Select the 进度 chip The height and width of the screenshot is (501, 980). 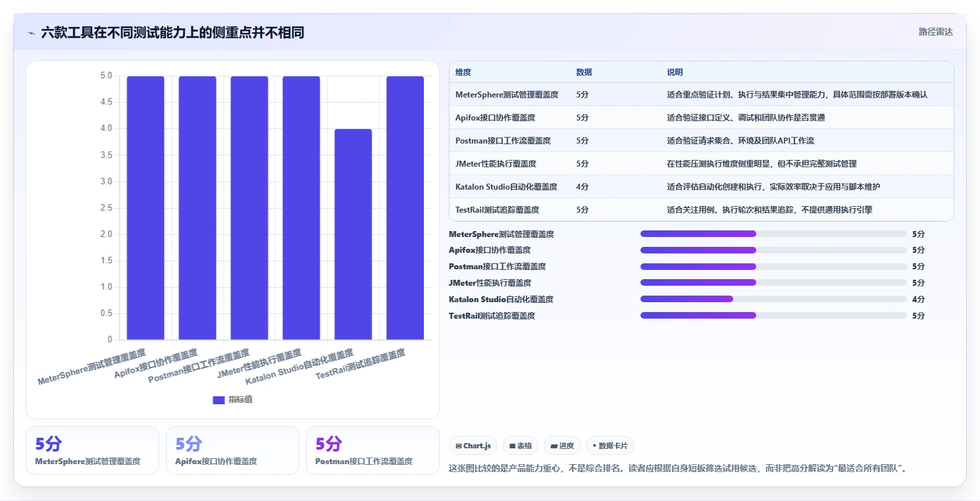coord(563,446)
